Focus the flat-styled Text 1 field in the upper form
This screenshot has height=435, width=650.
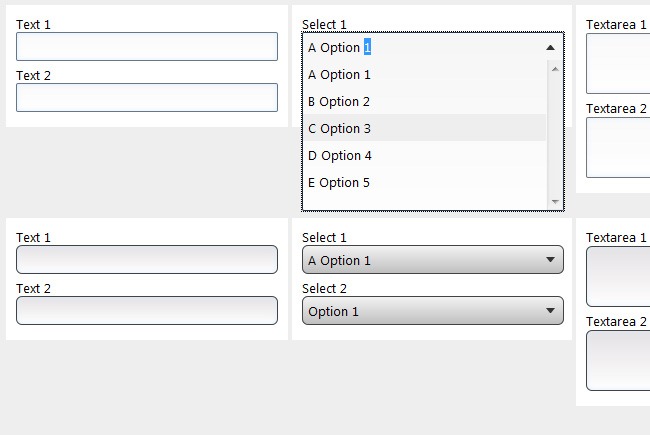[x=147, y=46]
